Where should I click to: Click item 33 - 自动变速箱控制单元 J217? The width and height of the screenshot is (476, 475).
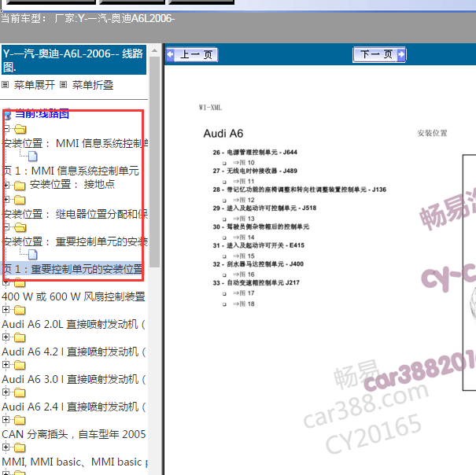(256, 282)
